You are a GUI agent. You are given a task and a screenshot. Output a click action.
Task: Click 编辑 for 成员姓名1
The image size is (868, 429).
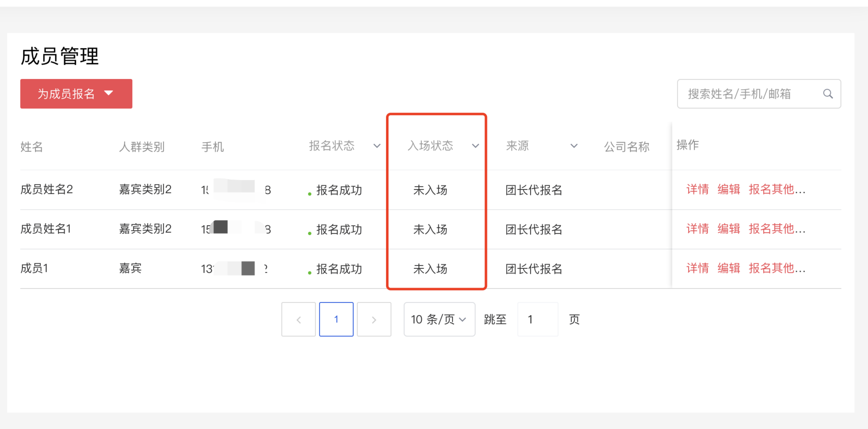[x=729, y=229]
